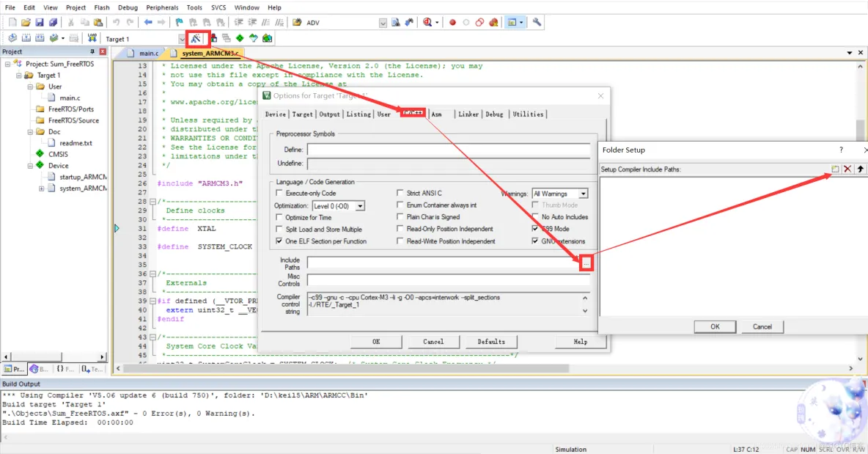This screenshot has width=868, height=454.
Task: Toggle Plain Char is Signed
Action: coord(400,216)
